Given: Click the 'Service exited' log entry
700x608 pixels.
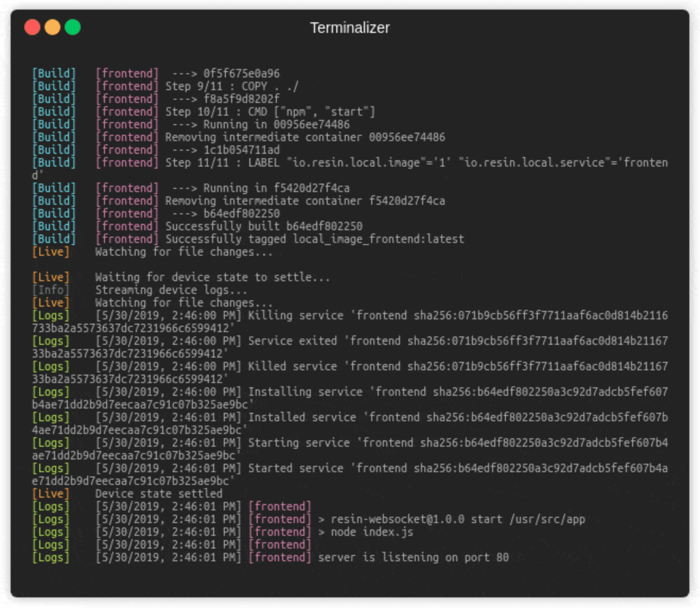Looking at the screenshot, I should pyautogui.click(x=292, y=341).
